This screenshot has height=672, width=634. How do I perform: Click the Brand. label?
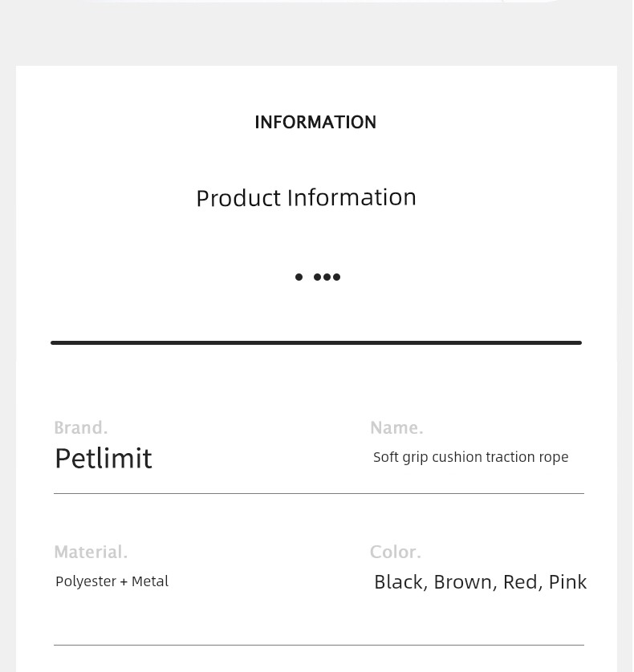(x=80, y=427)
